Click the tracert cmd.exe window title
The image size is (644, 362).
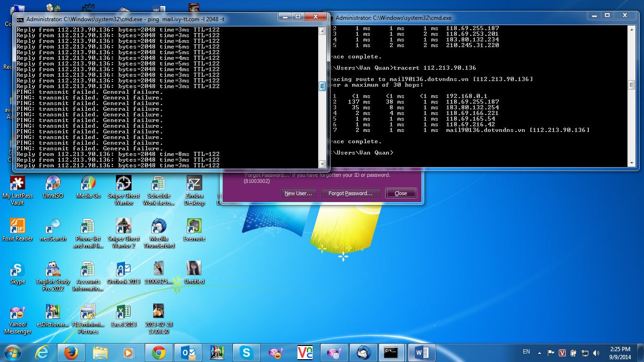[x=394, y=18]
